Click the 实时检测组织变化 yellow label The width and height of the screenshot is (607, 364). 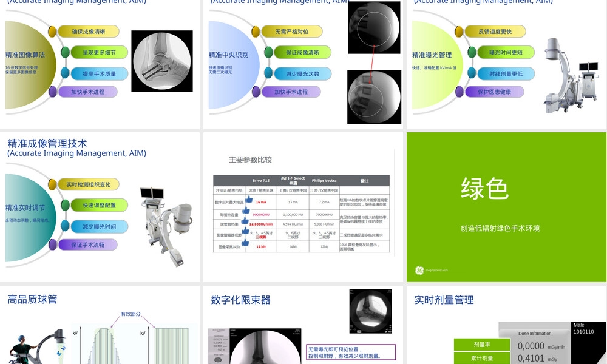tap(88, 184)
